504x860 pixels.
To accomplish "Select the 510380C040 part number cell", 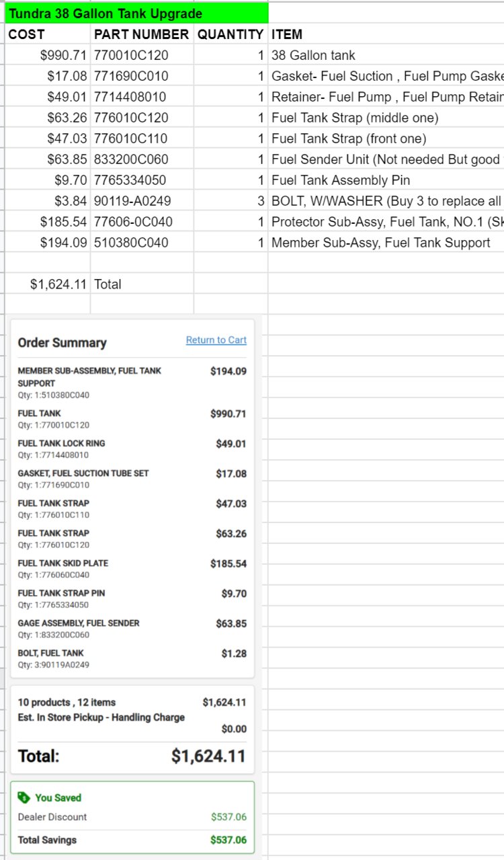I will (142, 243).
